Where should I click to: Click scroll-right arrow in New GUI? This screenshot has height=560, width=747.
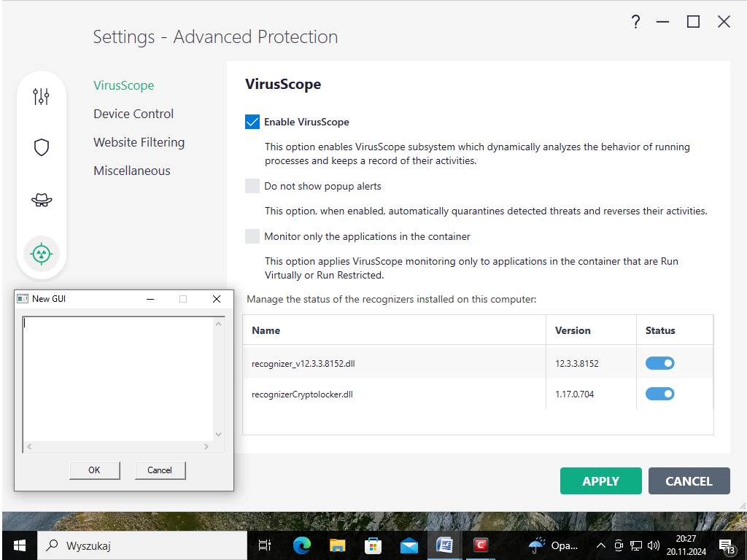pyautogui.click(x=206, y=447)
